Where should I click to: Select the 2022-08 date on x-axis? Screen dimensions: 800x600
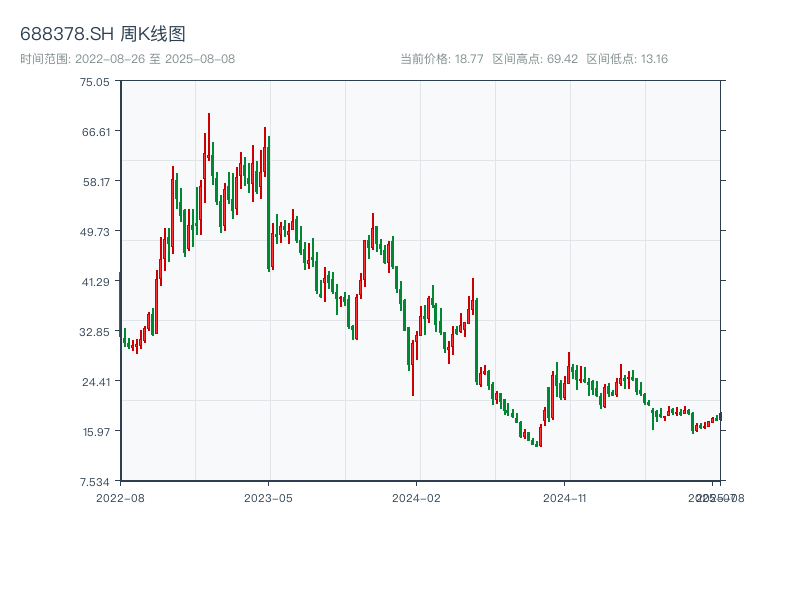[x=120, y=497]
